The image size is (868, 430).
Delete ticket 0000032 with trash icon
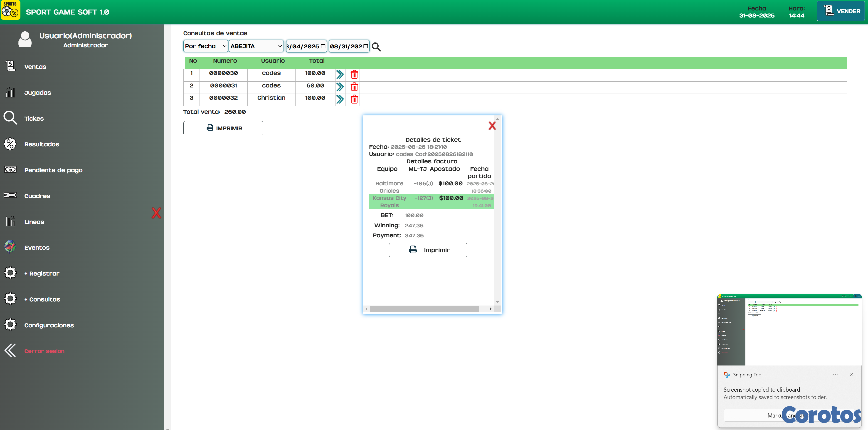354,99
